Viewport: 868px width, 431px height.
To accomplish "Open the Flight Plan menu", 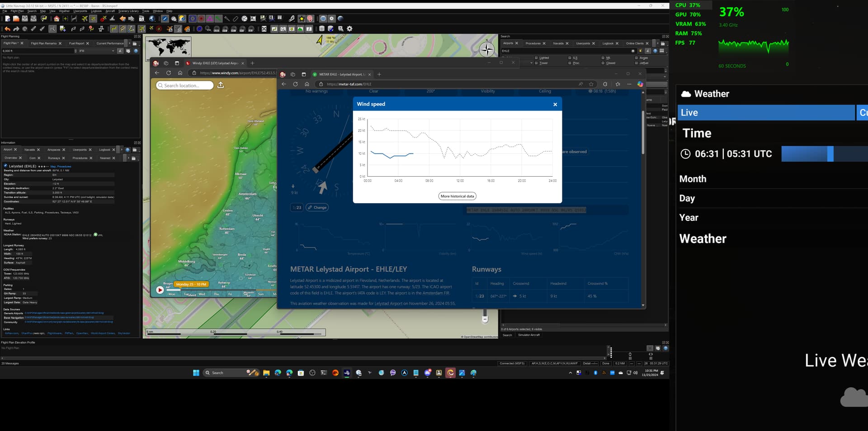I will [x=17, y=11].
